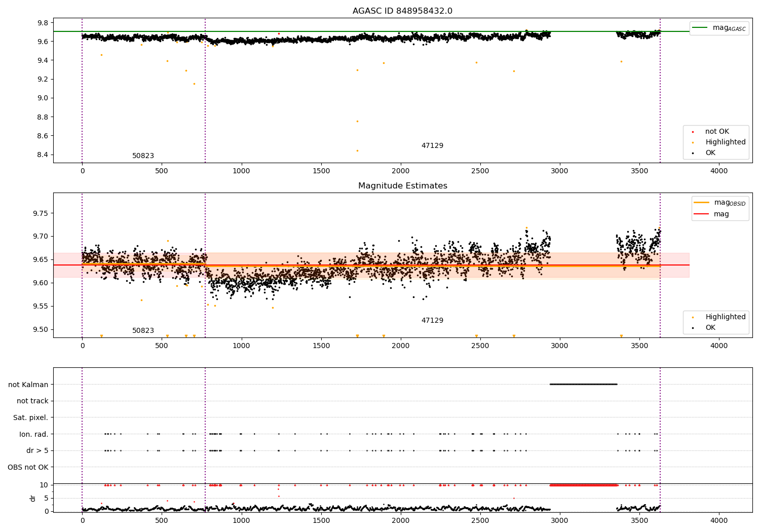This screenshot has height=532, width=760.
Task: Click the 2000 x-axis tick of middle plot
Action: pyautogui.click(x=401, y=346)
